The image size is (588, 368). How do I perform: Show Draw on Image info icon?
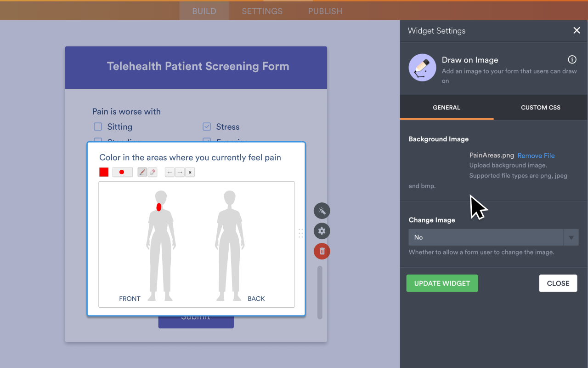[x=572, y=59]
